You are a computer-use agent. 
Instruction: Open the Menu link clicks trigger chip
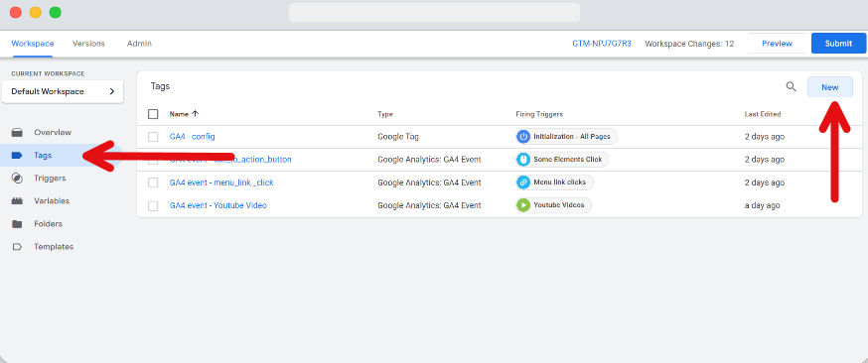(x=555, y=182)
